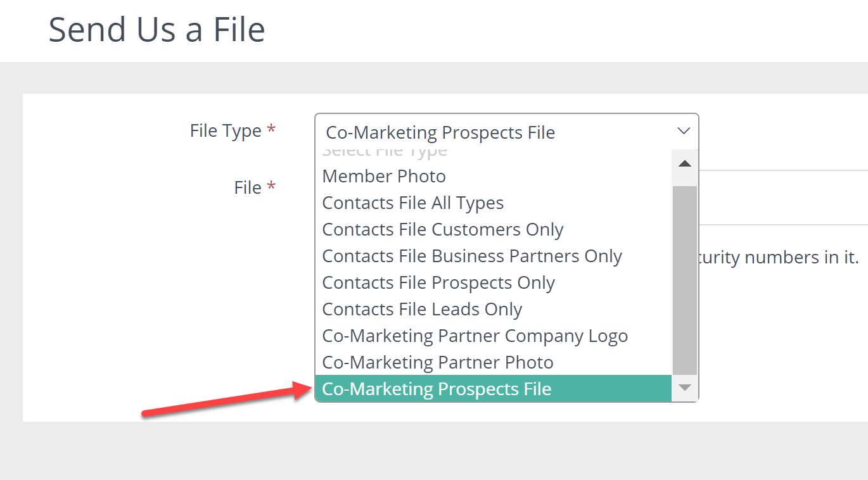
Task: Click the dropdown list scrollbar thumb
Action: coord(684,279)
